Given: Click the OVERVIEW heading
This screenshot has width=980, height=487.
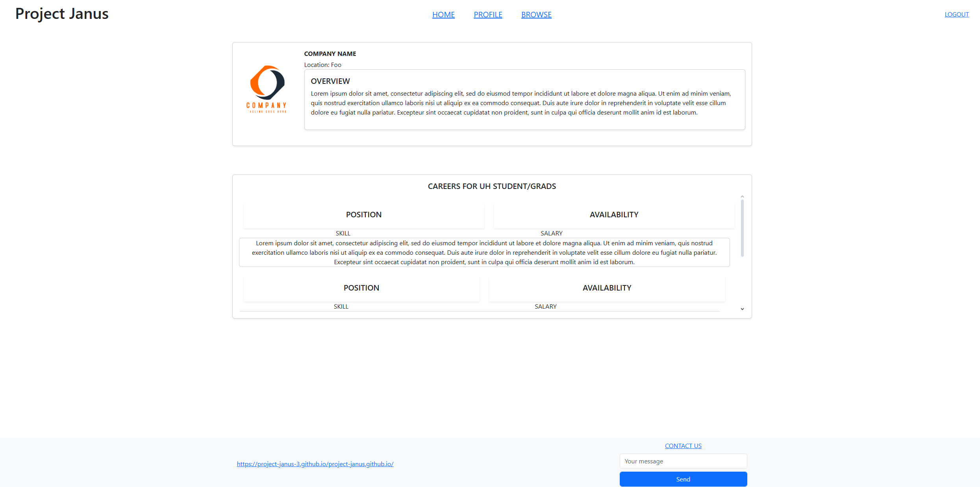Looking at the screenshot, I should [x=330, y=81].
